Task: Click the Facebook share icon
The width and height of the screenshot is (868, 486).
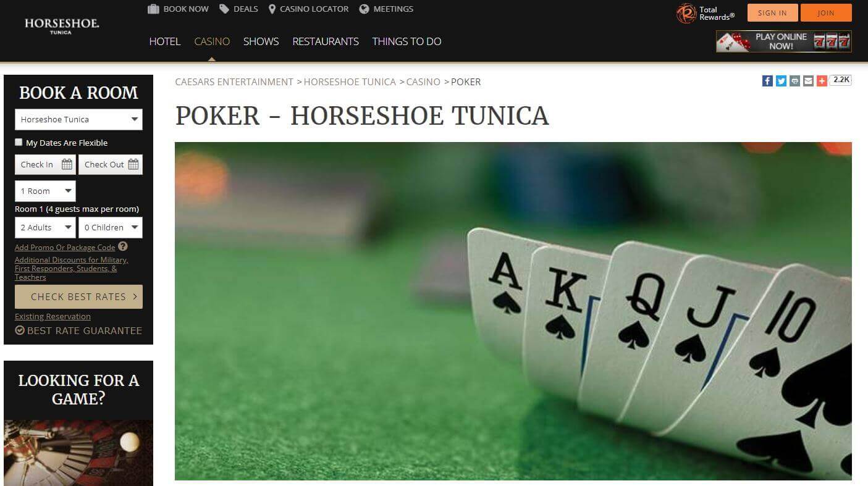Action: pos(767,81)
